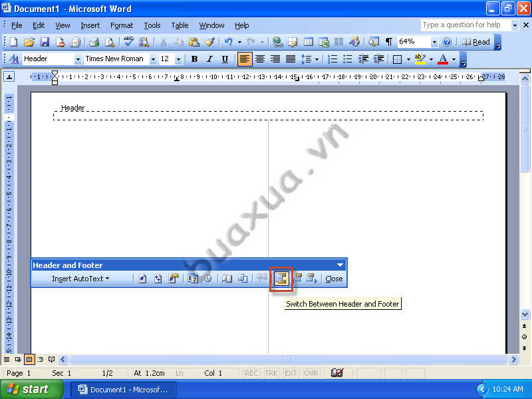Open the Style dropdown showing Header

click(78, 59)
